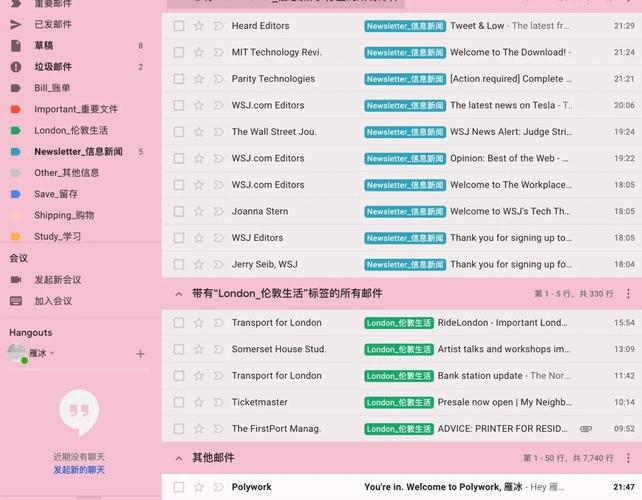Open more options for London_伦敦生活 section

coord(628,294)
